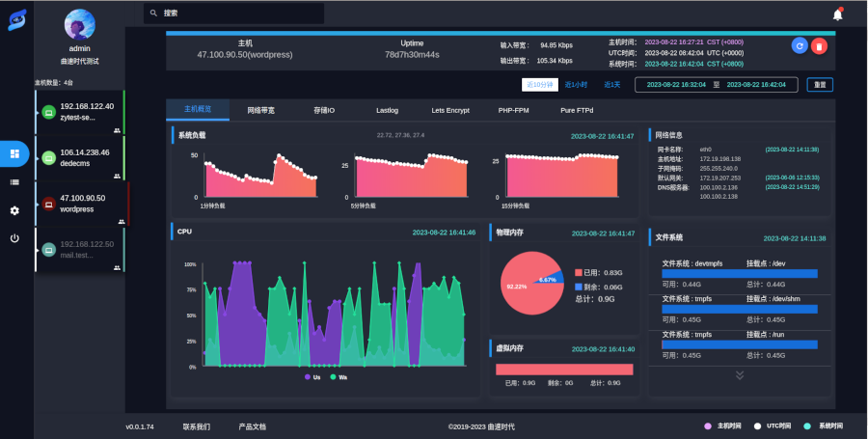Click host title 47.100.90.50(wordpress)
Viewport: 868px width, 439px height.
(x=245, y=55)
